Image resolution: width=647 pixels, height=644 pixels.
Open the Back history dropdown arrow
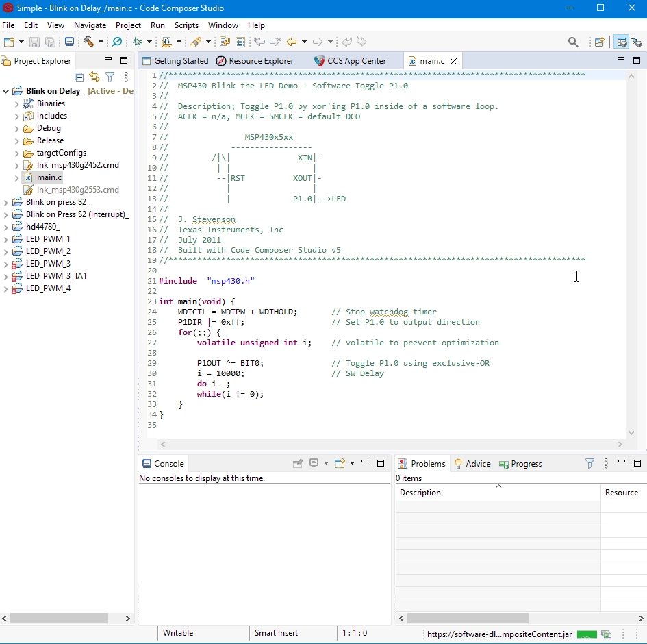tap(304, 42)
